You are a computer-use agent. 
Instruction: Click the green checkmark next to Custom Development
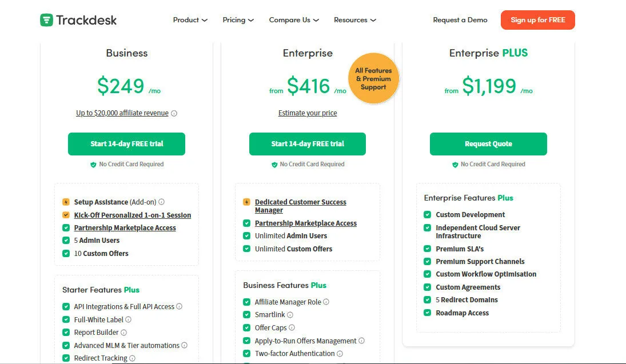click(x=428, y=214)
